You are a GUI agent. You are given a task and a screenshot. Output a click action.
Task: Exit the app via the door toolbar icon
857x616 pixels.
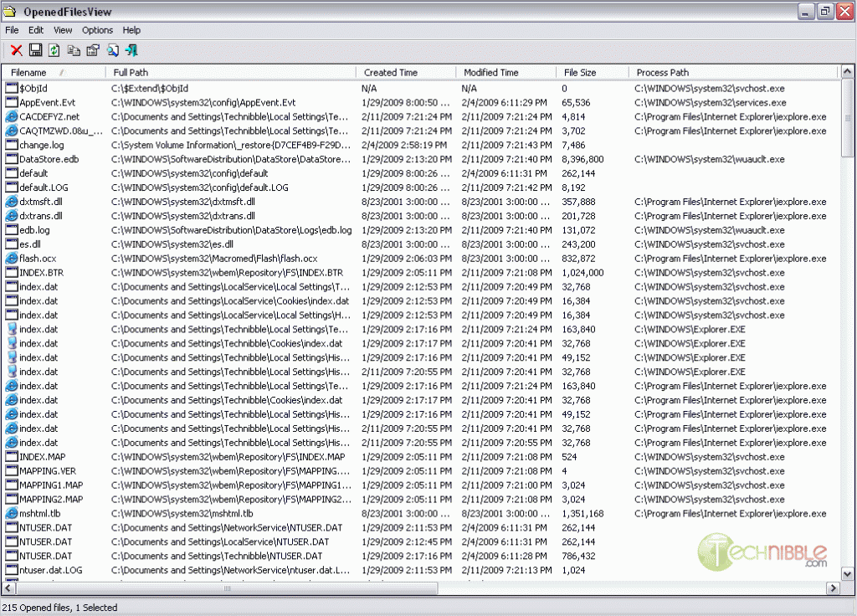click(131, 49)
